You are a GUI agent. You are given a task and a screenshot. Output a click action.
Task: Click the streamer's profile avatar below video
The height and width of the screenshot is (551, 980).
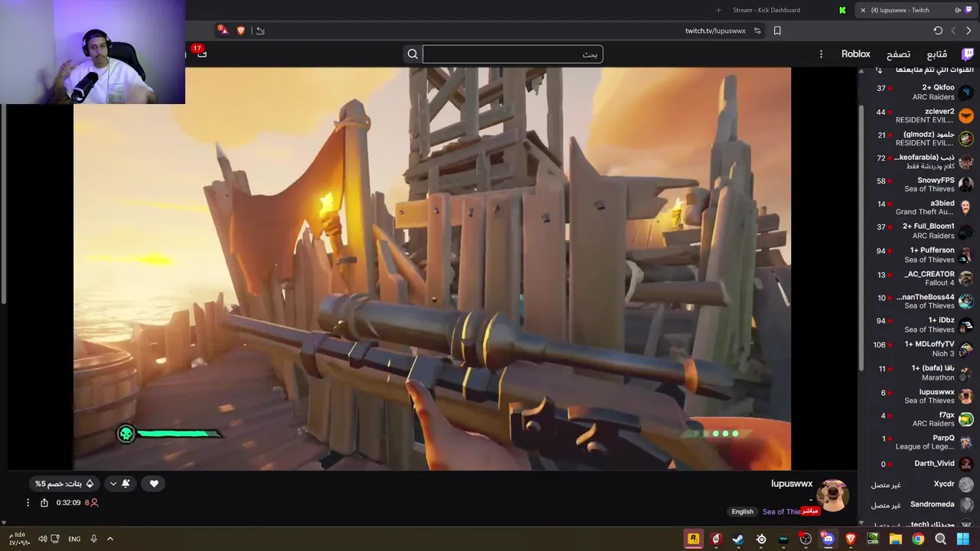833,496
